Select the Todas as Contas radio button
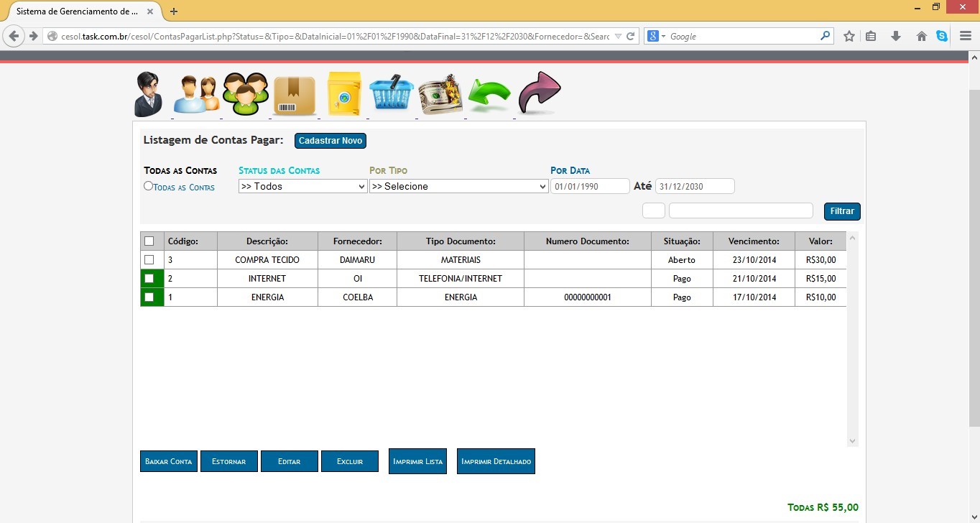Screen dimensions: 980x523 pos(148,186)
